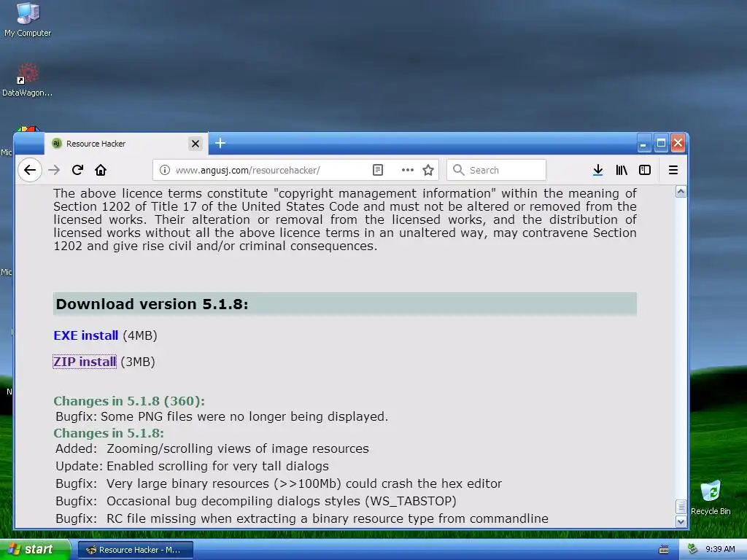
Task: Minimize the browser window
Action: tap(643, 143)
